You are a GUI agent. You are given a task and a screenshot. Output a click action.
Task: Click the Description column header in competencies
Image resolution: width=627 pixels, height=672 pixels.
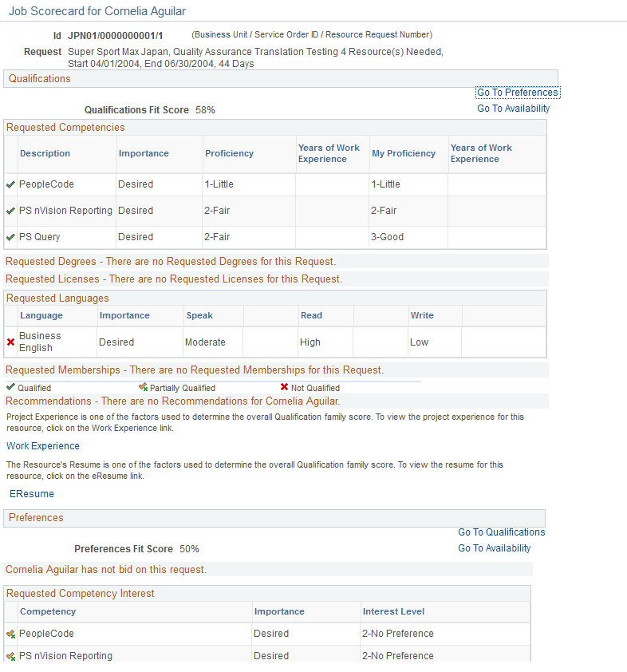point(45,153)
